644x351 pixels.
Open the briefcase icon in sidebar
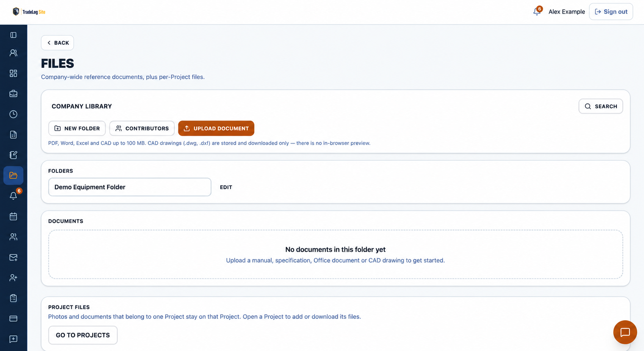[x=13, y=94]
